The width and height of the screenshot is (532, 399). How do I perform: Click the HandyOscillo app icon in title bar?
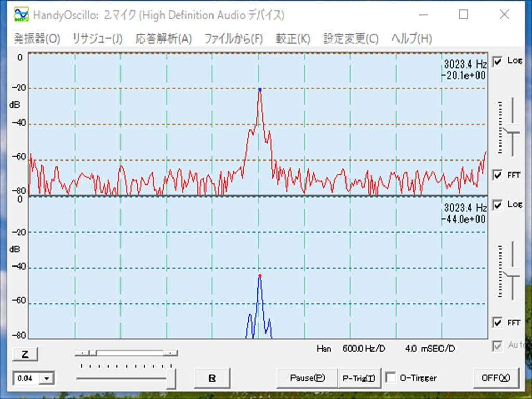point(21,15)
